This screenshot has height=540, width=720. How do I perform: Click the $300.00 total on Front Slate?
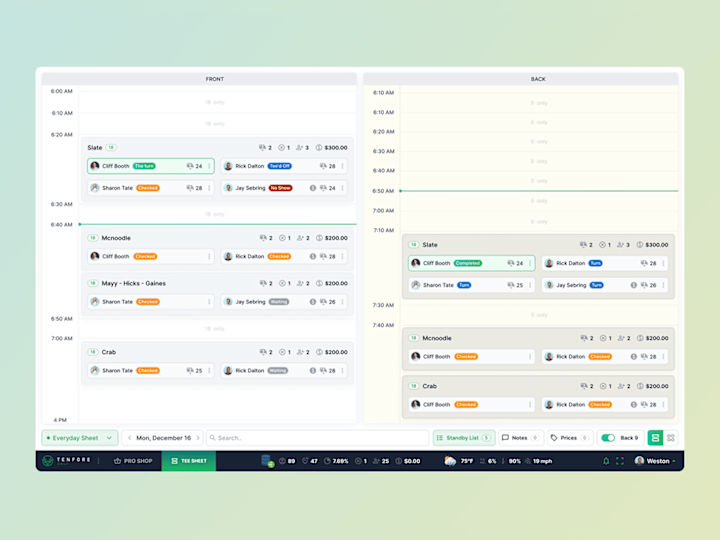pyautogui.click(x=336, y=147)
